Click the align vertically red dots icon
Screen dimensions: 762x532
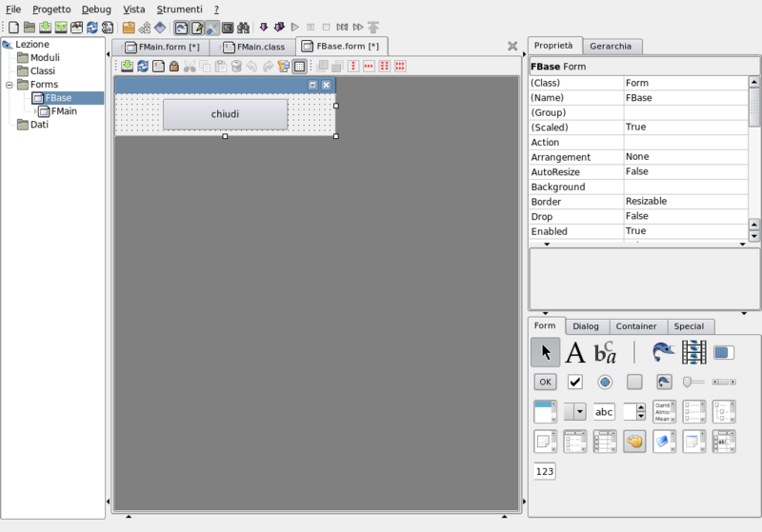(x=353, y=66)
